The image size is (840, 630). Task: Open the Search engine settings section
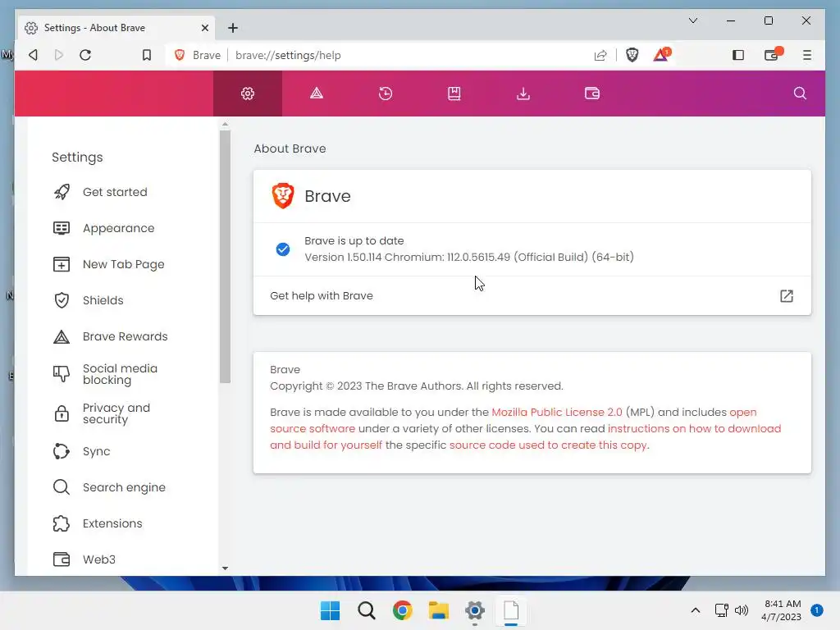tap(124, 487)
